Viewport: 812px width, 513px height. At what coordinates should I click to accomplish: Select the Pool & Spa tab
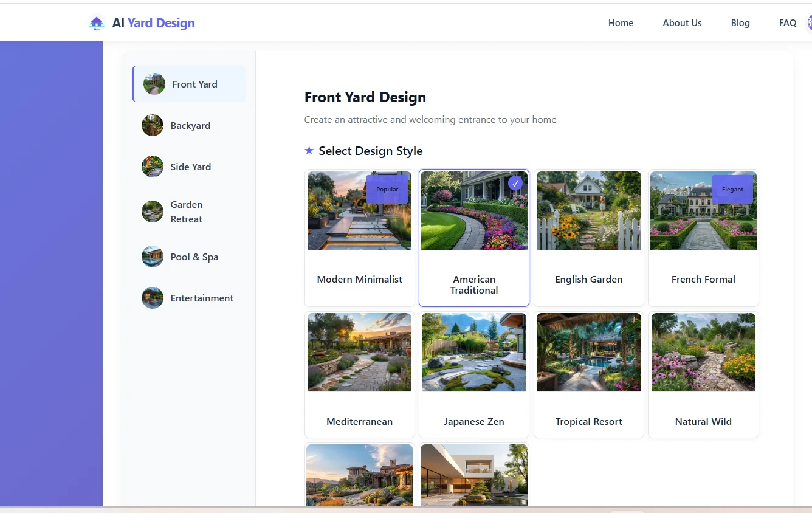pos(189,256)
